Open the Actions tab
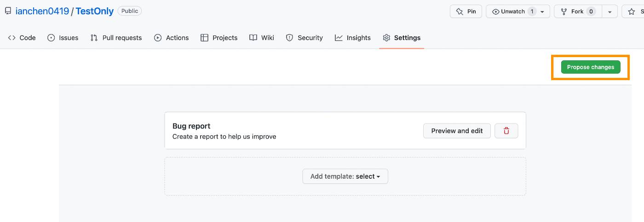 coord(171,38)
